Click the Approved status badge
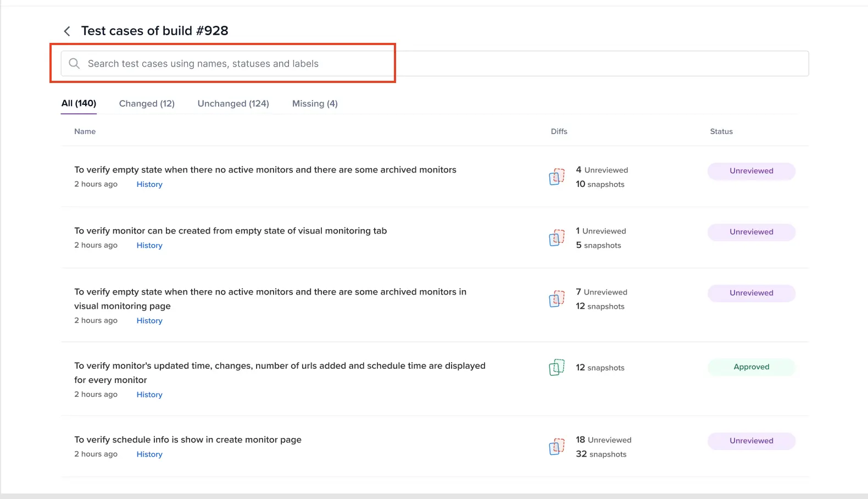The width and height of the screenshot is (868, 499). [751, 367]
